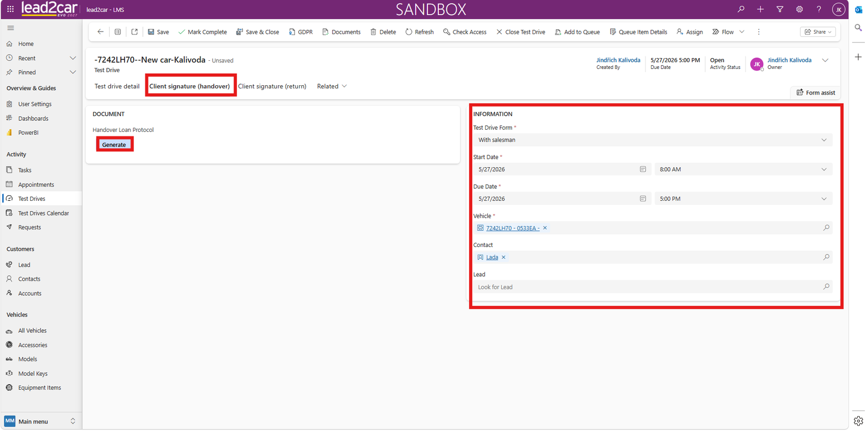Click more commands ellipsis in toolbar

758,32
